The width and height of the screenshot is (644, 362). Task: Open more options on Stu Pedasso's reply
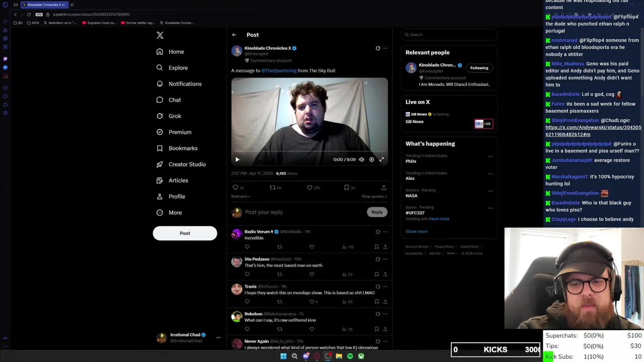point(385,259)
